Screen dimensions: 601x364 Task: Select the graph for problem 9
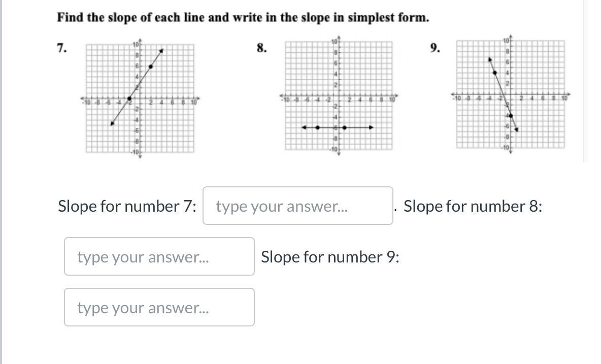point(510,95)
